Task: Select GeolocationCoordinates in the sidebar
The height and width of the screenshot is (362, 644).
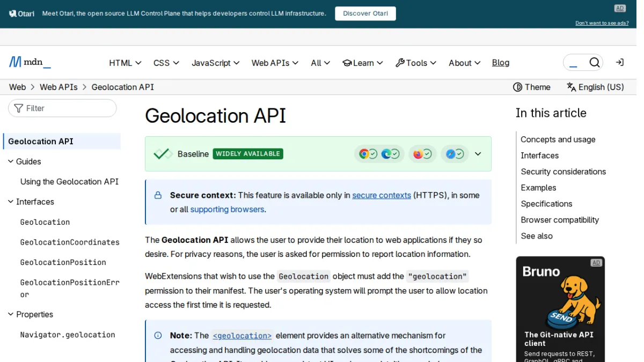Action: pos(70,242)
